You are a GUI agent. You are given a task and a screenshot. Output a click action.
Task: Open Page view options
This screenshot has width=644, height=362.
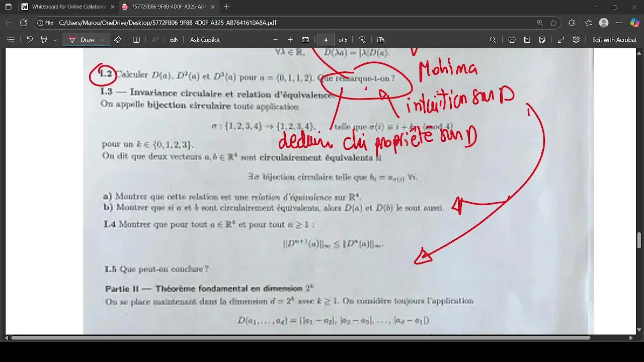tap(381, 40)
